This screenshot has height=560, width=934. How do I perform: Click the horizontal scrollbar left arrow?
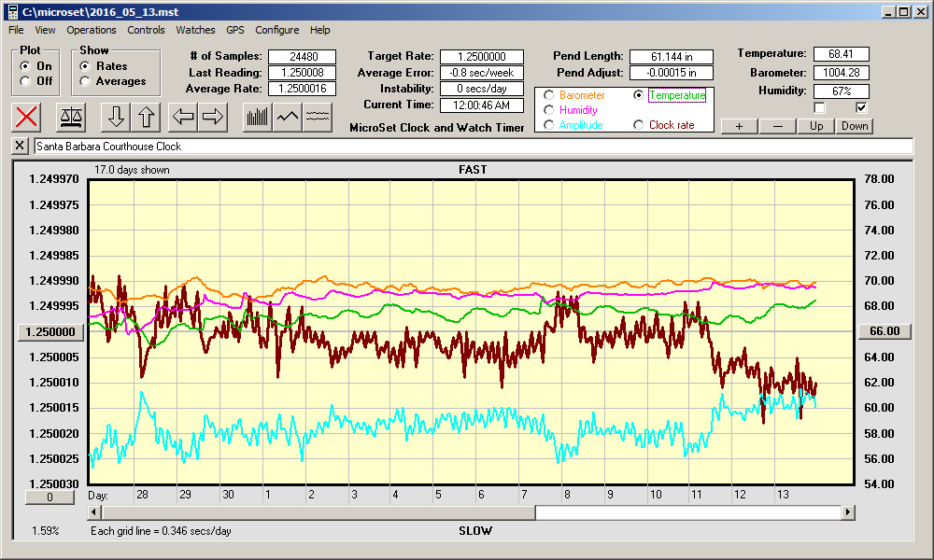[94, 511]
